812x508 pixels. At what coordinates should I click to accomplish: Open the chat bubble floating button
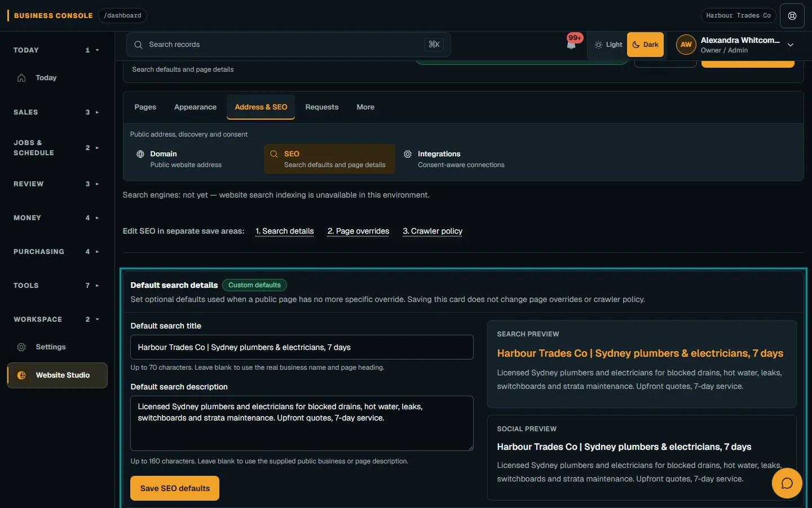tap(787, 483)
